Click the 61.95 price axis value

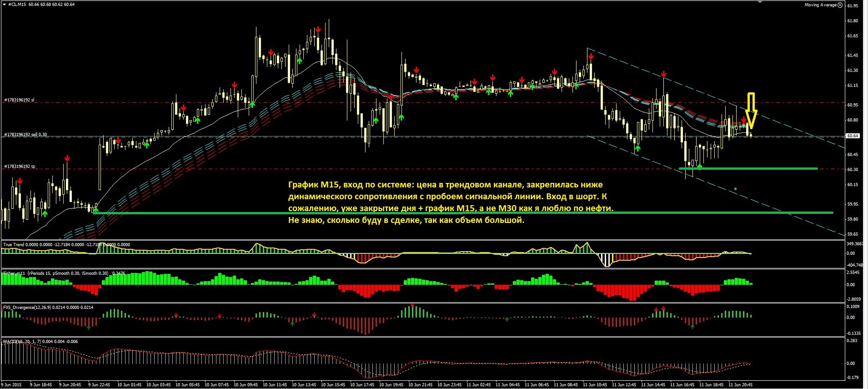pyautogui.click(x=853, y=6)
